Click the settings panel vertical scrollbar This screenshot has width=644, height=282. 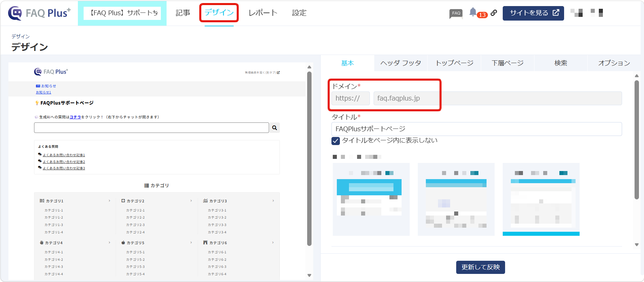pos(637,140)
